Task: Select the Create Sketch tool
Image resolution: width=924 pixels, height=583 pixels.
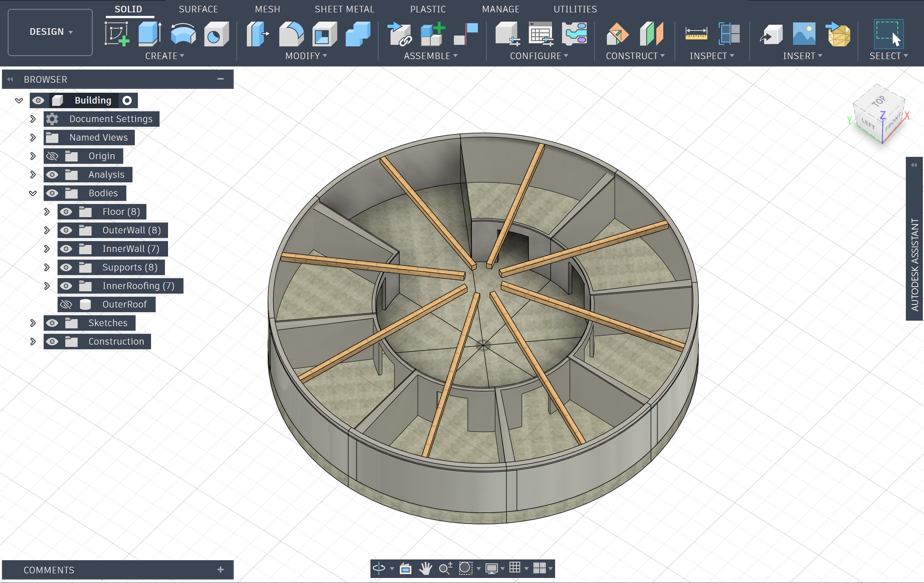Action: 117,34
